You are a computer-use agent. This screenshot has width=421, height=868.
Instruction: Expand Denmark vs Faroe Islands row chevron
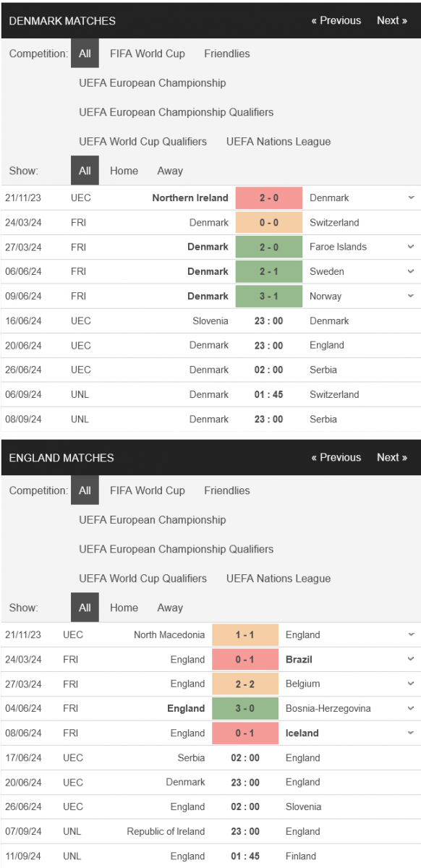tap(411, 247)
